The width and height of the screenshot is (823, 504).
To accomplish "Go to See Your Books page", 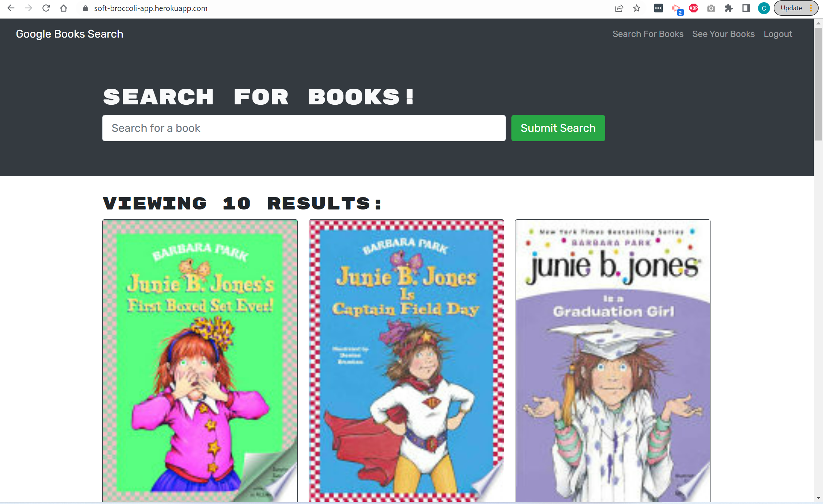I will 723,34.
